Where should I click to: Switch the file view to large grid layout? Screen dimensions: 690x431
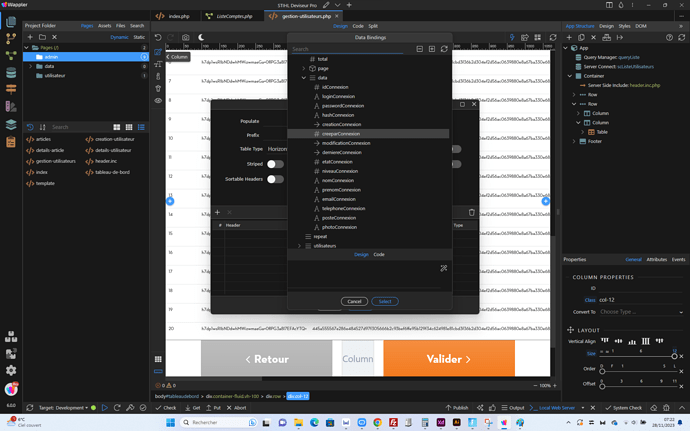[117, 127]
